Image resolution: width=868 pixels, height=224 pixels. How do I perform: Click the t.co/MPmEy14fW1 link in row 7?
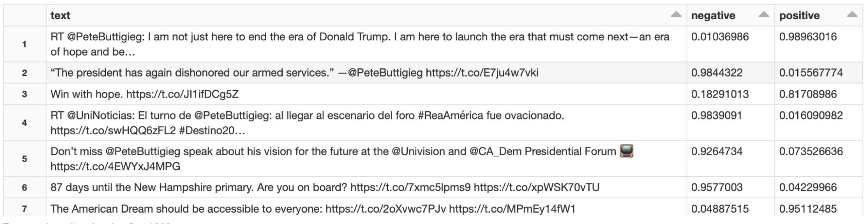[x=512, y=209]
